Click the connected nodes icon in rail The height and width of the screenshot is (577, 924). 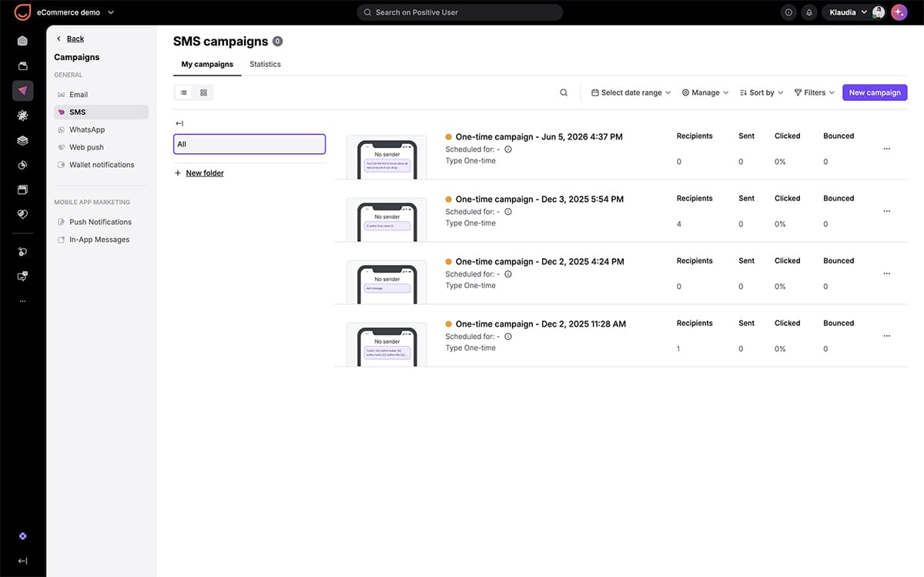(x=22, y=252)
